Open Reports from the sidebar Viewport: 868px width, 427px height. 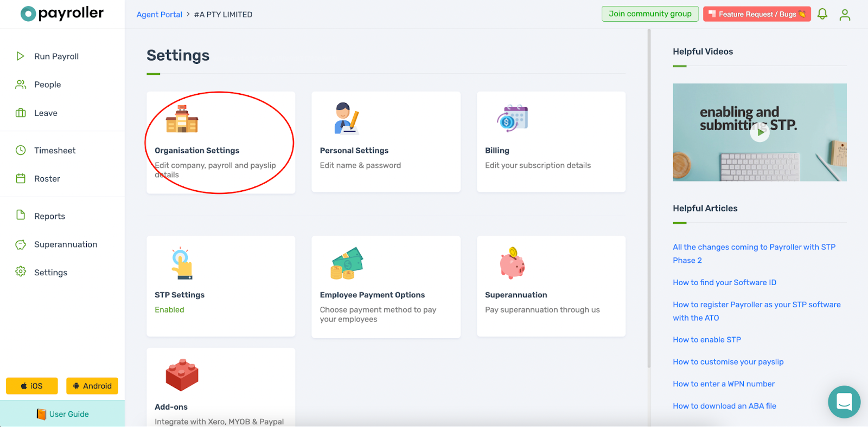pos(50,216)
